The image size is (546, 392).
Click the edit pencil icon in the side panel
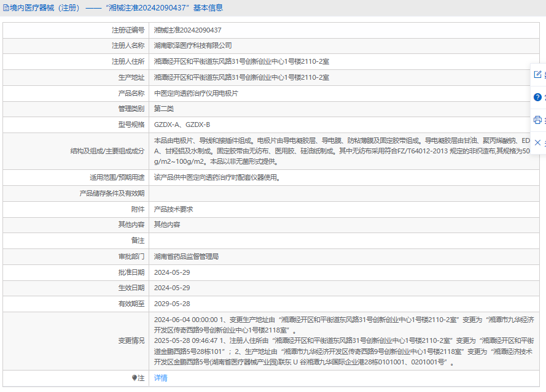[x=537, y=74]
